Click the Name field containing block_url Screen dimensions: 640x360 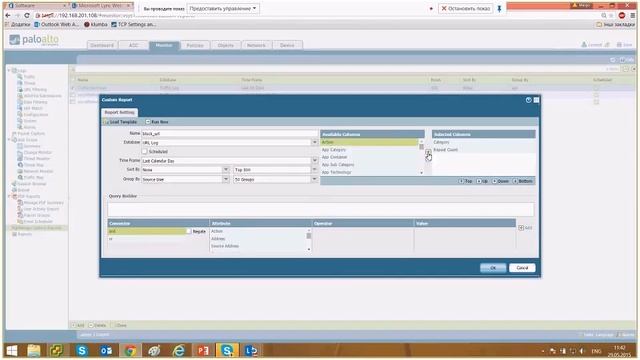(229, 133)
